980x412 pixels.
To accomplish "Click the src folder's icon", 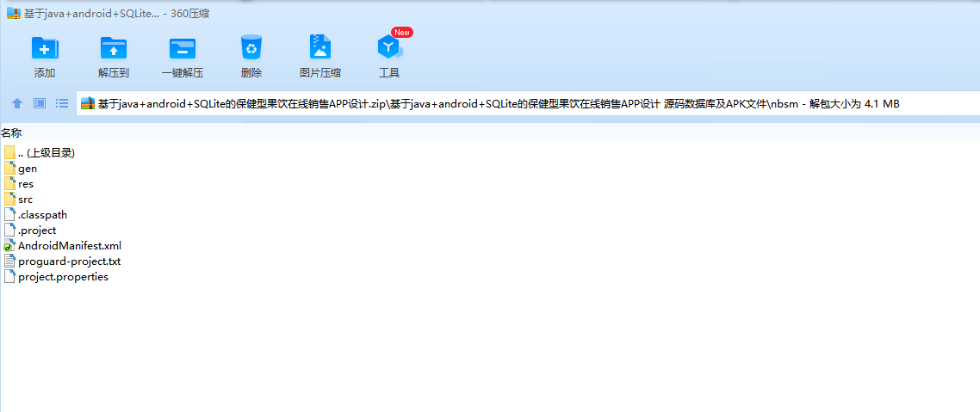I will tap(9, 200).
